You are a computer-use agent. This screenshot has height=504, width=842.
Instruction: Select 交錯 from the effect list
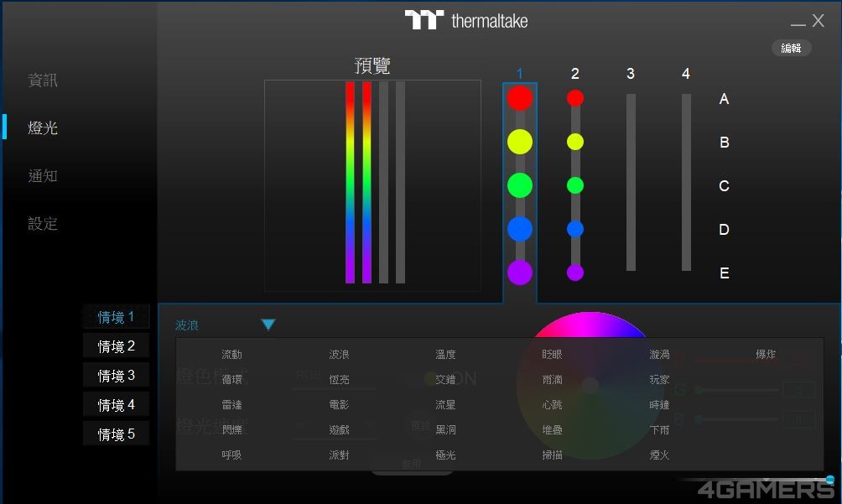445,380
